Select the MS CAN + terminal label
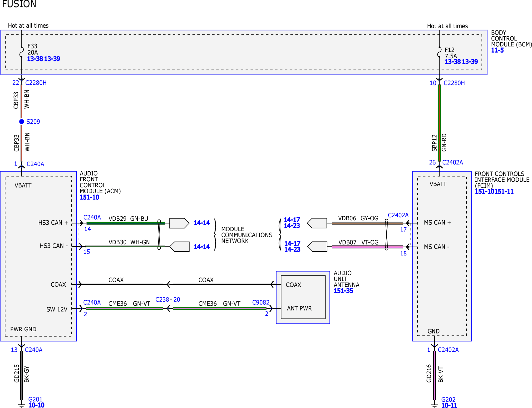This screenshot has height=408, width=532. pos(437,223)
